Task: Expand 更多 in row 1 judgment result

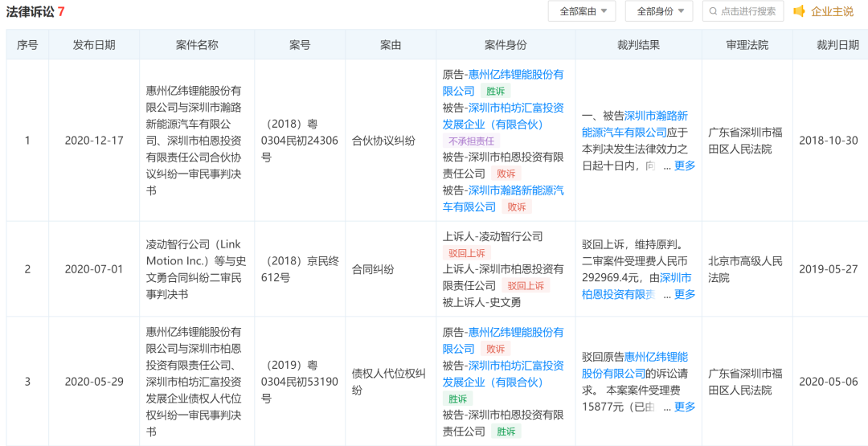Action: coord(685,166)
